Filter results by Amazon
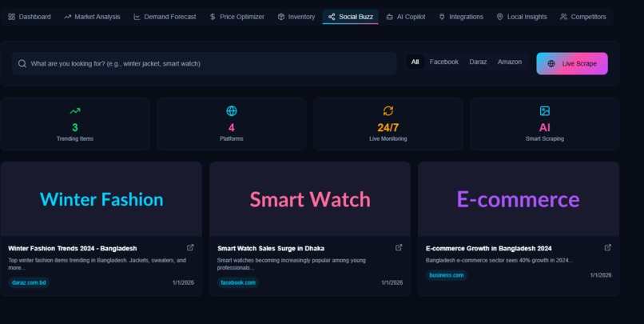The height and width of the screenshot is (324, 644). tap(510, 62)
